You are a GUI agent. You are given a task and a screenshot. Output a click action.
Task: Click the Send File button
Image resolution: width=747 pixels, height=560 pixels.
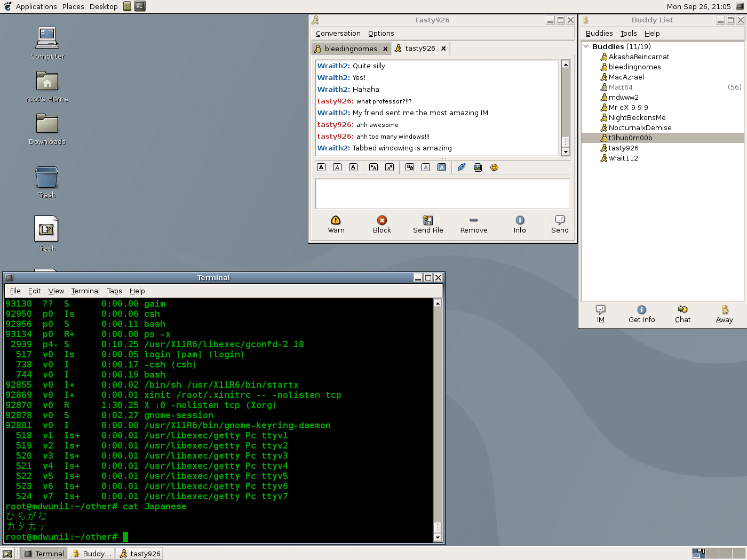[428, 225]
